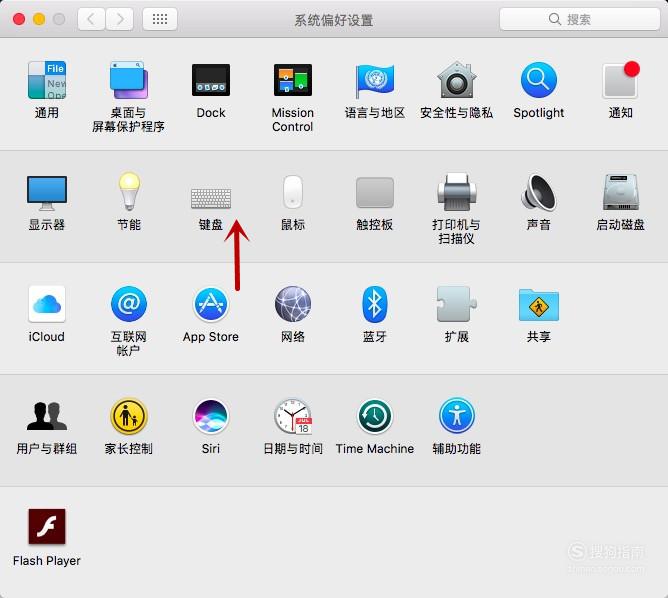Go forward with the right chevron button

(x=120, y=19)
